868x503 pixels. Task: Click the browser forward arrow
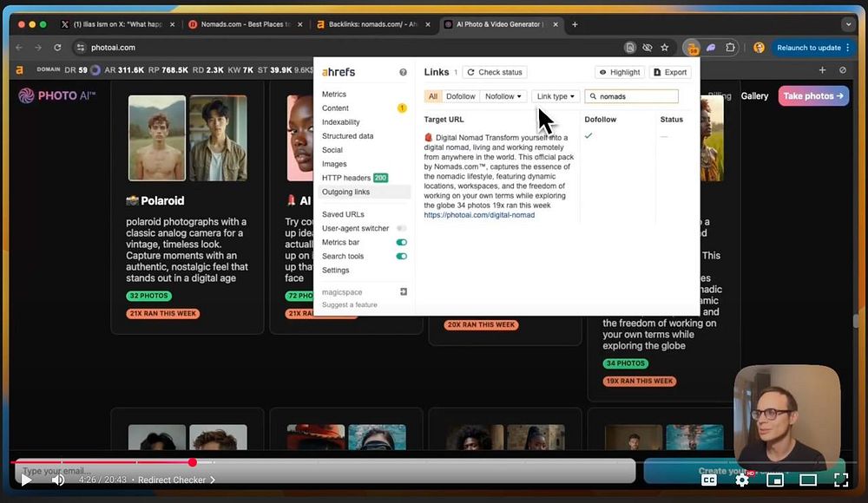(38, 48)
